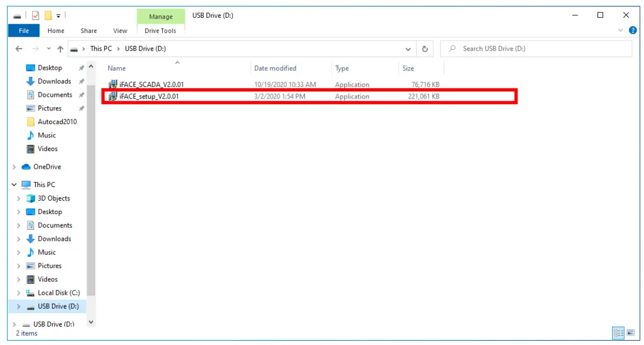
Task: Open Music in Quick access
Action: pos(46,135)
